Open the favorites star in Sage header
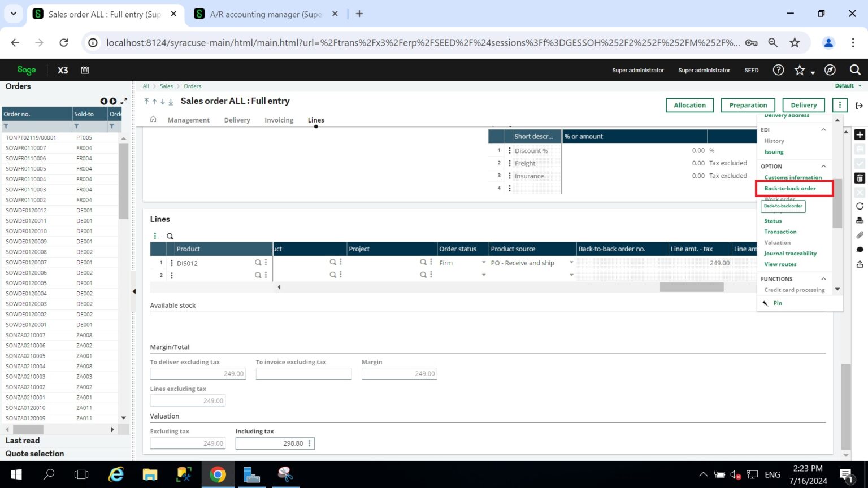The width and height of the screenshot is (868, 488). pos(799,70)
